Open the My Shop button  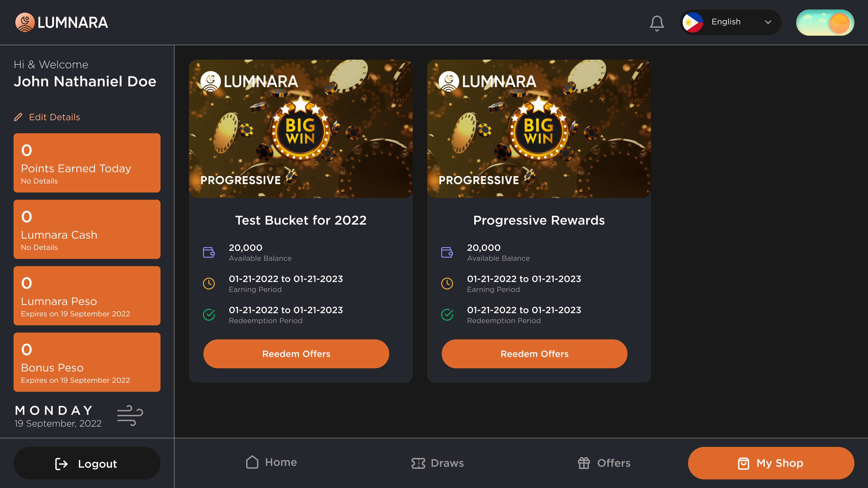click(x=771, y=463)
